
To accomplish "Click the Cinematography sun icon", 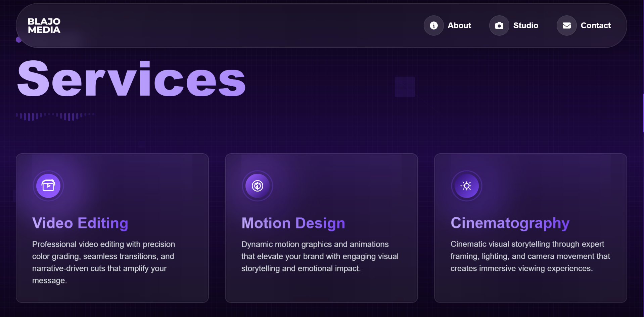I will [x=467, y=186].
